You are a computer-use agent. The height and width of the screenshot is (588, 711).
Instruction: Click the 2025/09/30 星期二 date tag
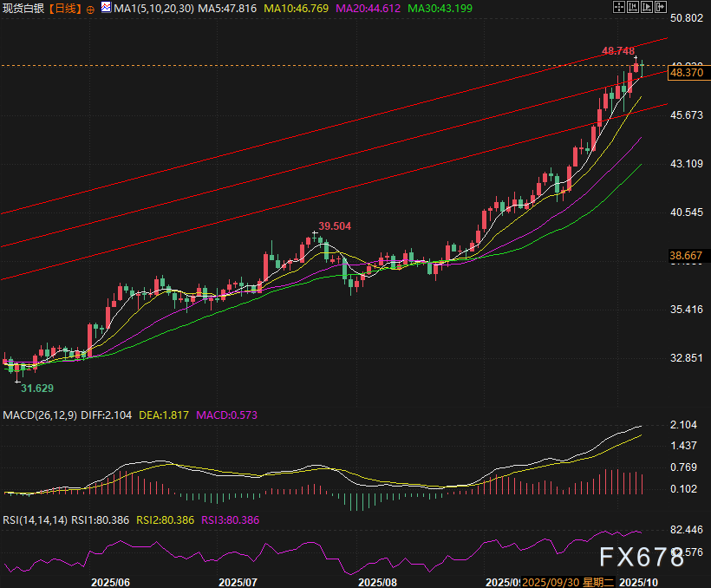tap(574, 581)
